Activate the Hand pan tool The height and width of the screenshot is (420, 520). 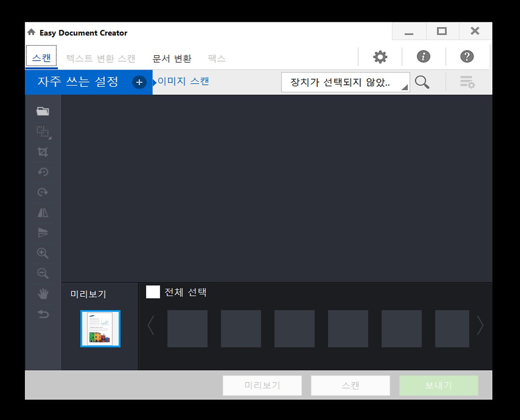pyautogui.click(x=43, y=293)
